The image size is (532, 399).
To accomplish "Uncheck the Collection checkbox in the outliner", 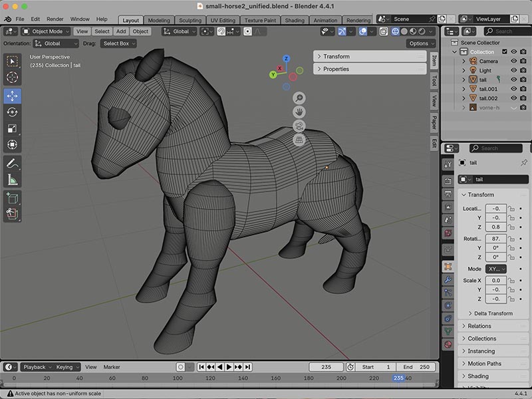I will 505,51.
